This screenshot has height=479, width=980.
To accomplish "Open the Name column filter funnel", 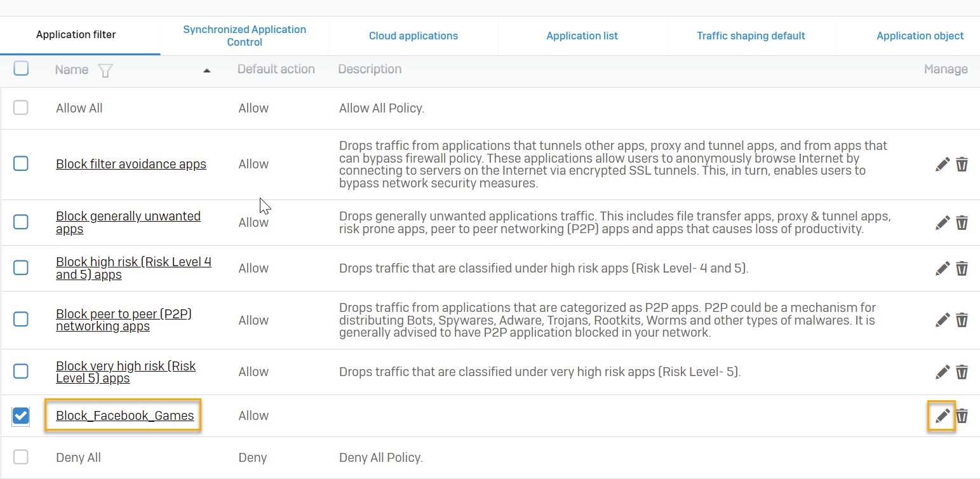I will 105,70.
